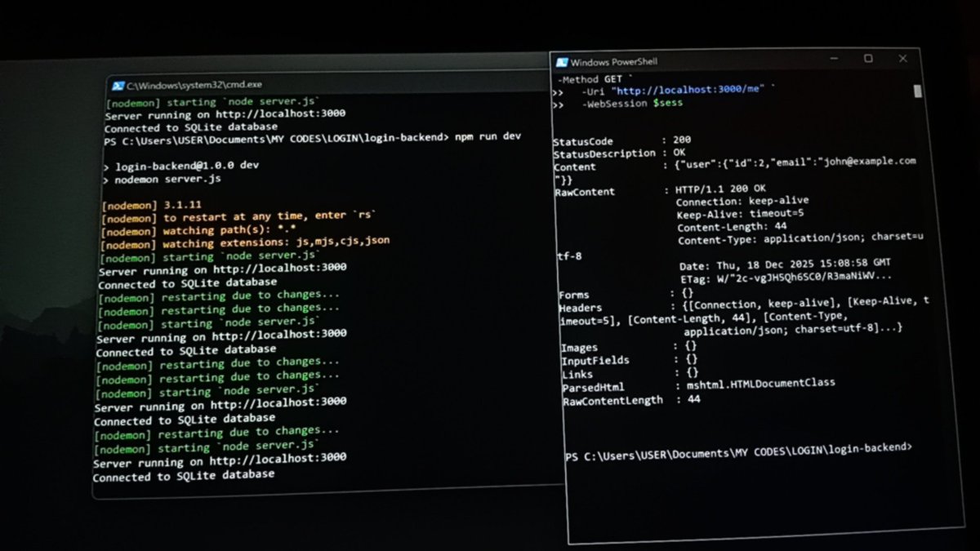Screen dimensions: 980x551
Task: Click the "Windows PowerShell" title text
Action: click(614, 62)
